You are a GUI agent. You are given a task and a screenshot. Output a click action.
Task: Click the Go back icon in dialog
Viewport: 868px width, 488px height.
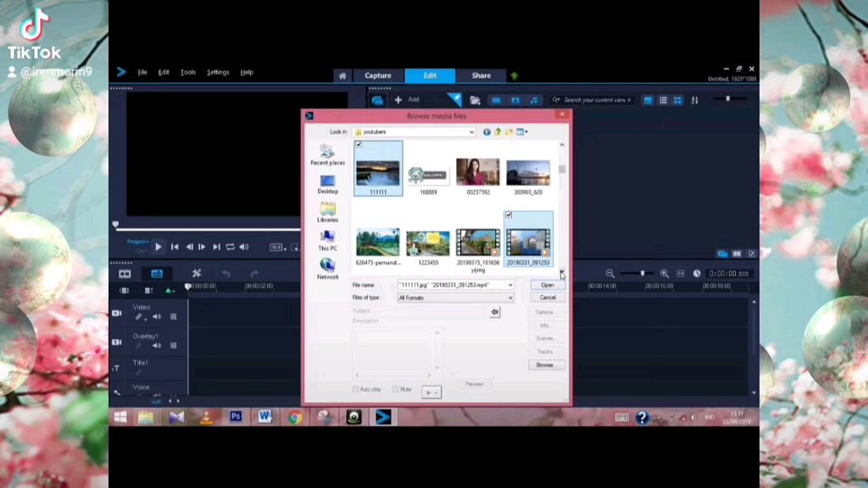tap(487, 132)
